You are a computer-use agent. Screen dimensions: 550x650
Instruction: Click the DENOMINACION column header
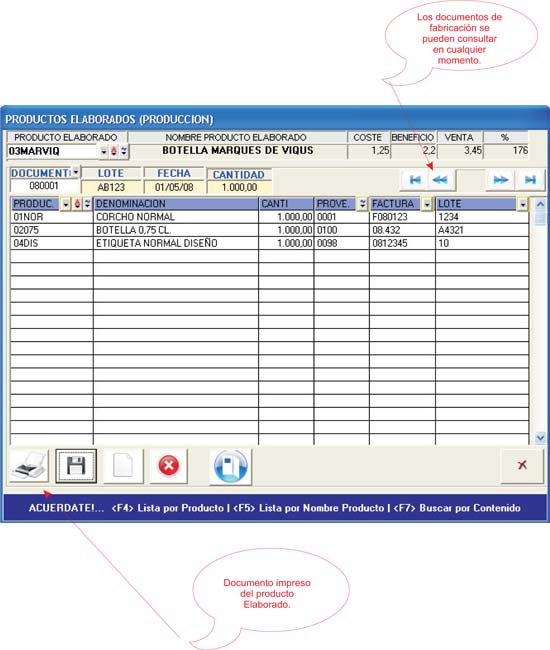pos(176,204)
